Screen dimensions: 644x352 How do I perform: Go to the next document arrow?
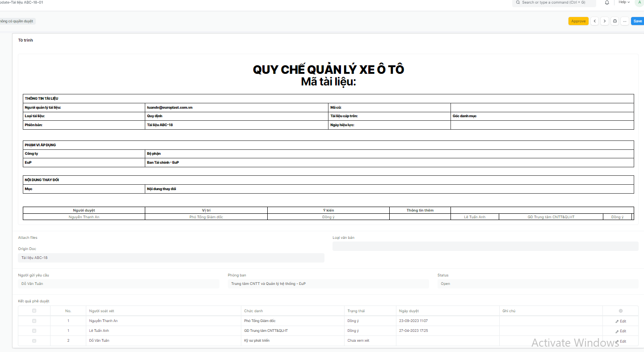pos(604,21)
